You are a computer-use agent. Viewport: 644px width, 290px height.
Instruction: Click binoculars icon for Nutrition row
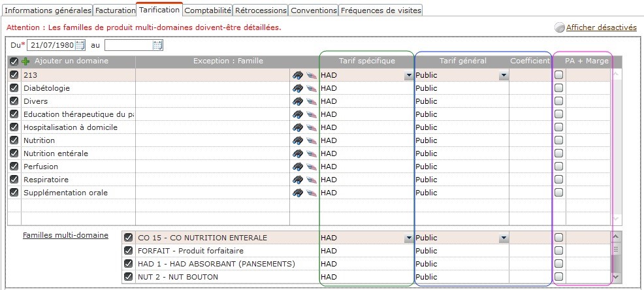[x=298, y=140]
